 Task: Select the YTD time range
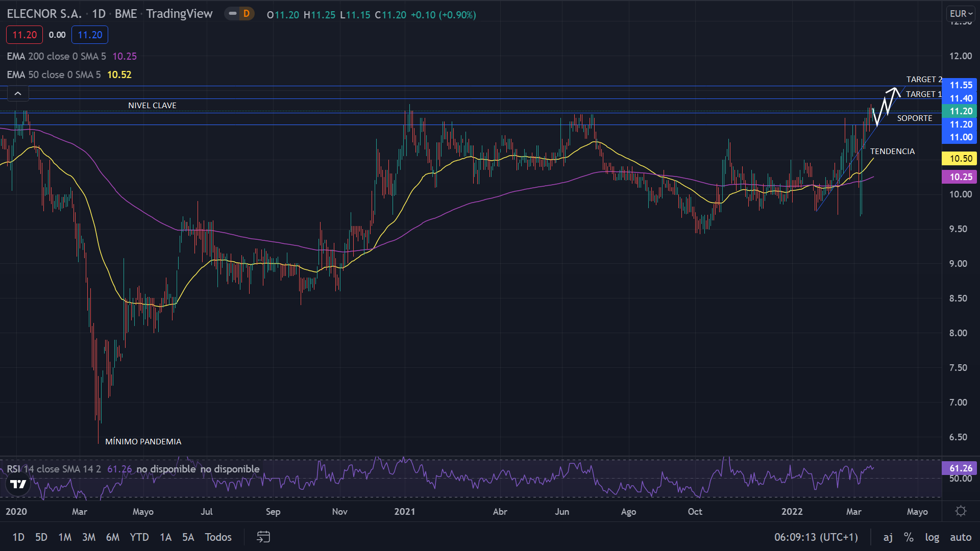pos(139,537)
